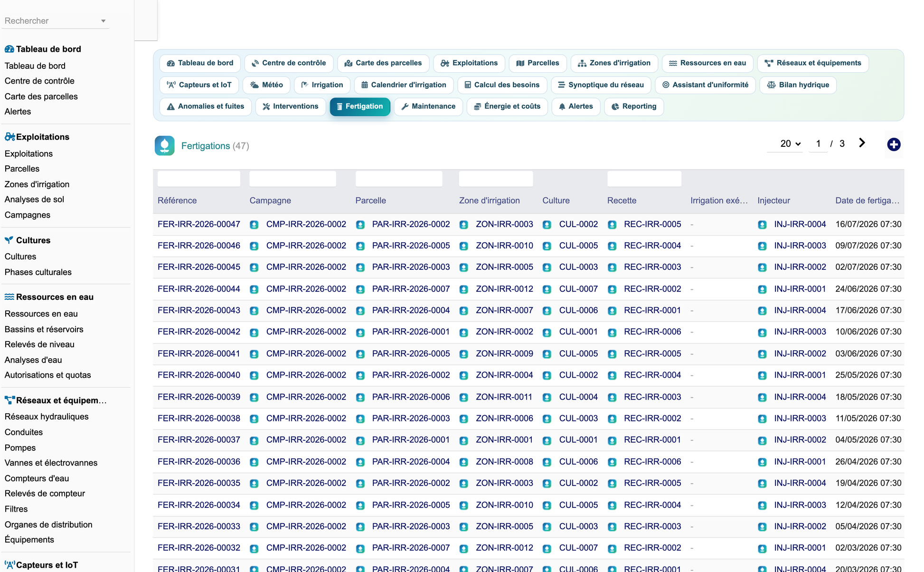Viewport: 924px width, 572px height.
Task: Click the Zone d'irrigation filter field
Action: click(x=496, y=179)
